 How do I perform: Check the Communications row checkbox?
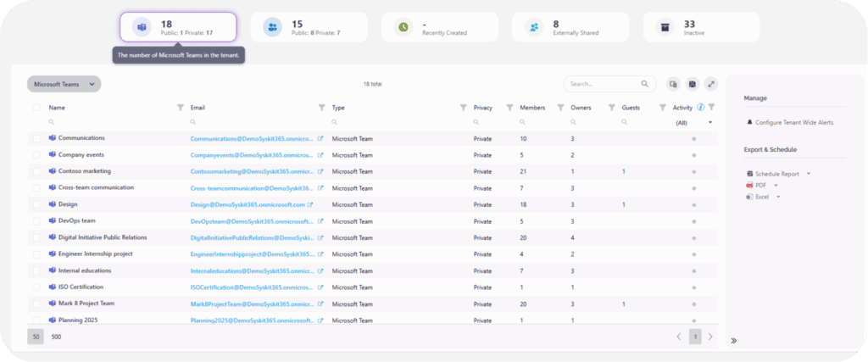tap(36, 138)
